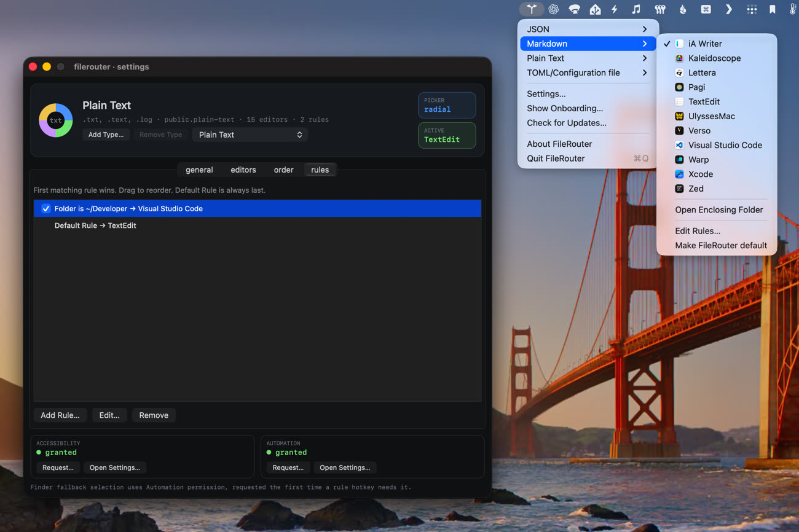Click the ACTIVE TextEdit badge
This screenshot has width=799, height=532.
click(x=447, y=135)
